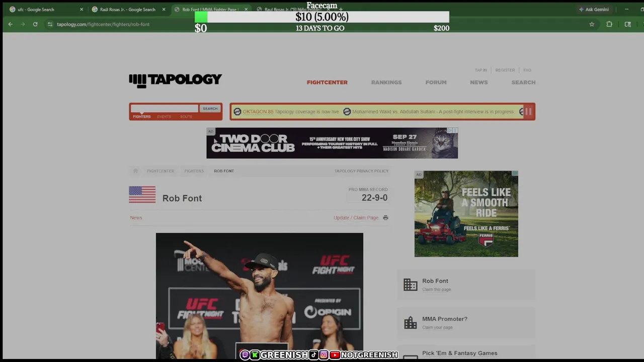
Task: Click the REGISTER link
Action: pyautogui.click(x=505, y=70)
